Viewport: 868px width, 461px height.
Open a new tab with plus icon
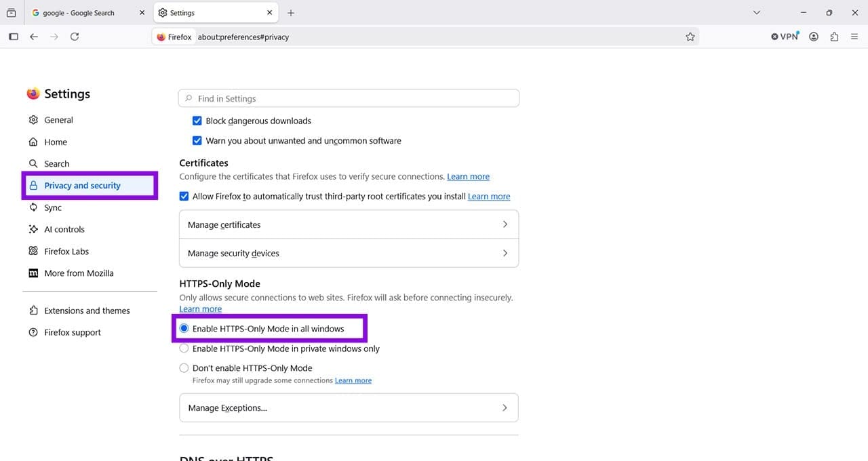click(291, 13)
